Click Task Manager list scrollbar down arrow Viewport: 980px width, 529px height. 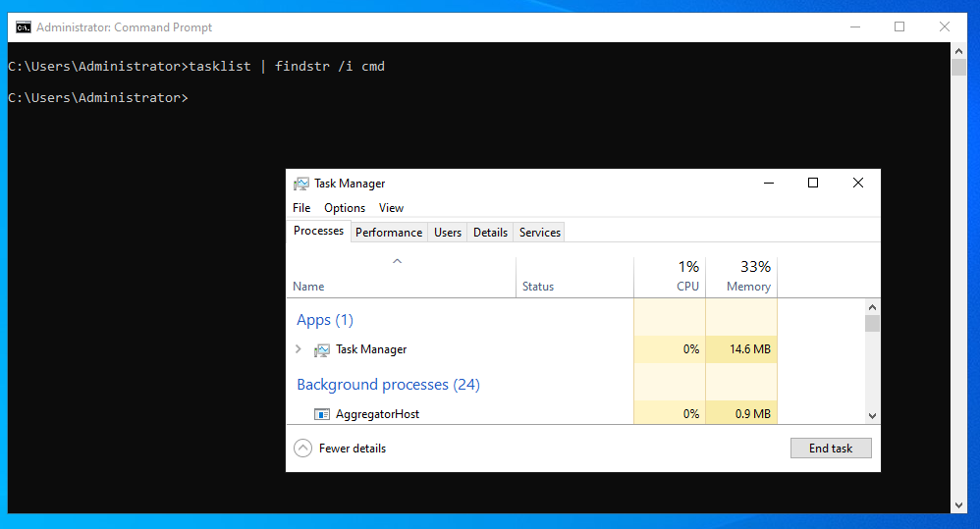pos(872,415)
